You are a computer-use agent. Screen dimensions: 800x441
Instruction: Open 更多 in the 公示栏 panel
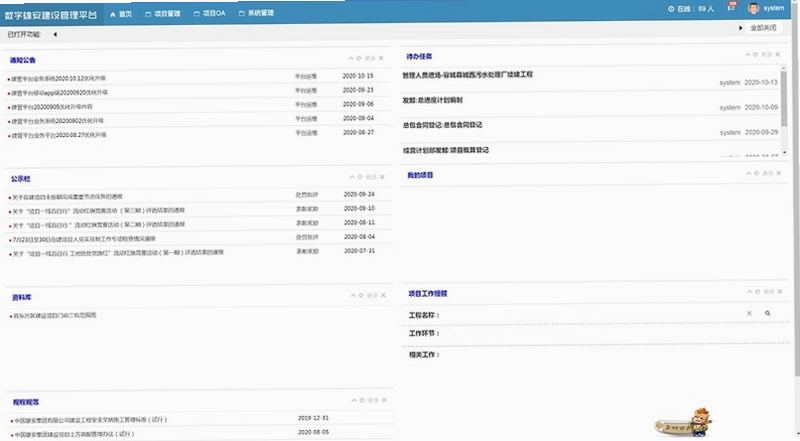tap(371, 177)
